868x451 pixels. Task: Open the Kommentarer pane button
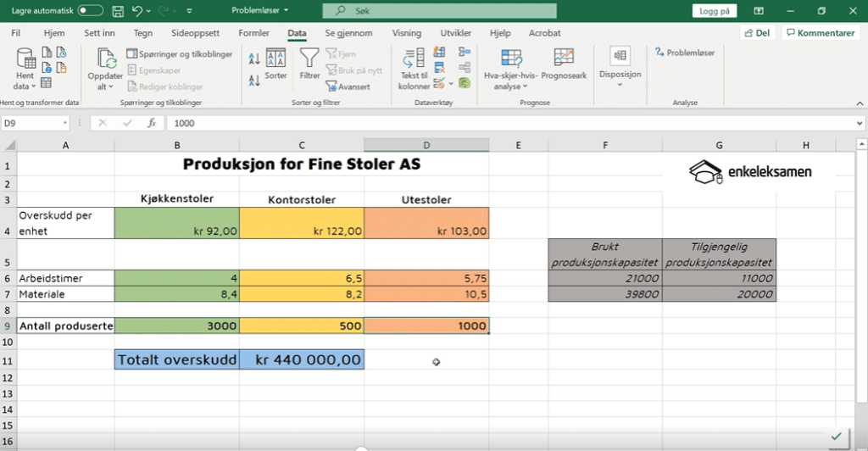(x=821, y=33)
